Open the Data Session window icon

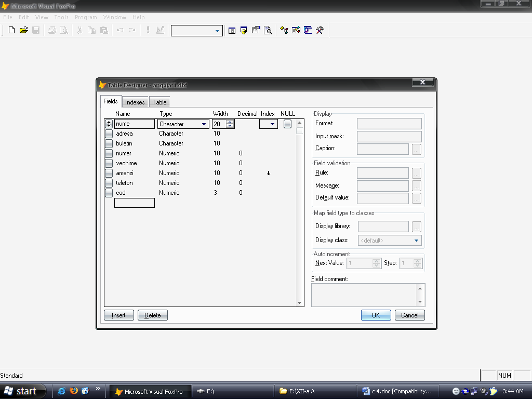(x=244, y=31)
